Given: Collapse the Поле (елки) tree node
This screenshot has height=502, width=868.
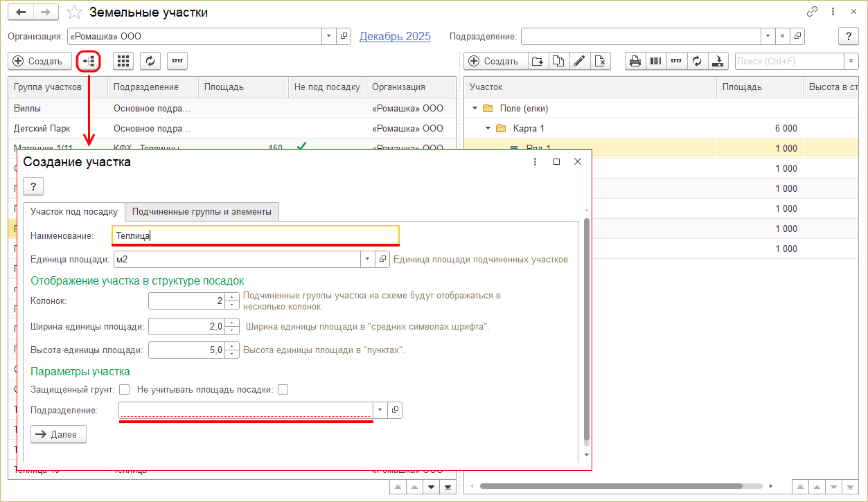Looking at the screenshot, I should click(475, 108).
